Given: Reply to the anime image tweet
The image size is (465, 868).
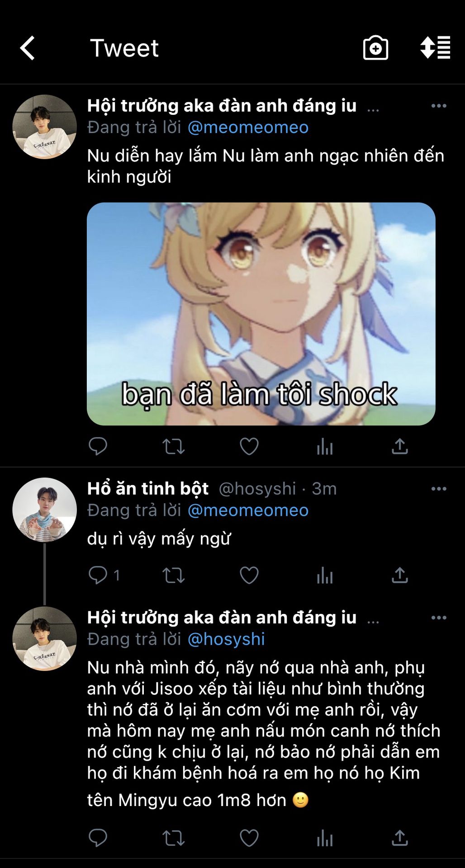Looking at the screenshot, I should 98,447.
